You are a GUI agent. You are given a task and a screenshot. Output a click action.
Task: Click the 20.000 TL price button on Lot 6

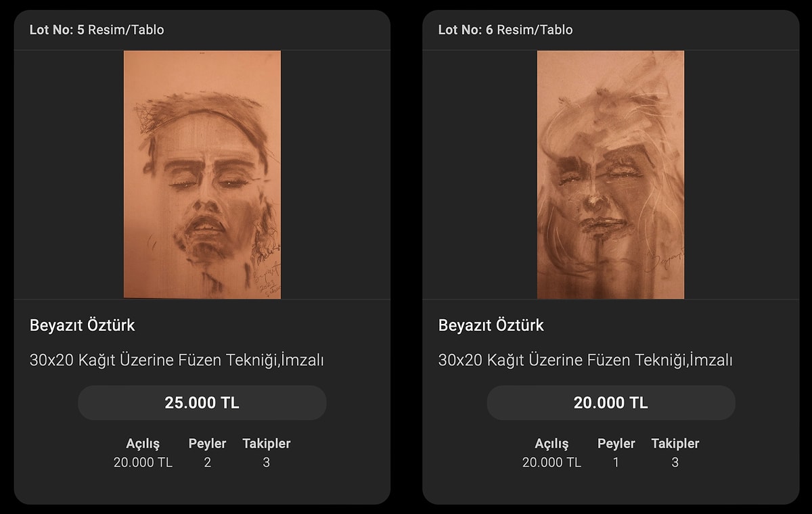click(610, 403)
